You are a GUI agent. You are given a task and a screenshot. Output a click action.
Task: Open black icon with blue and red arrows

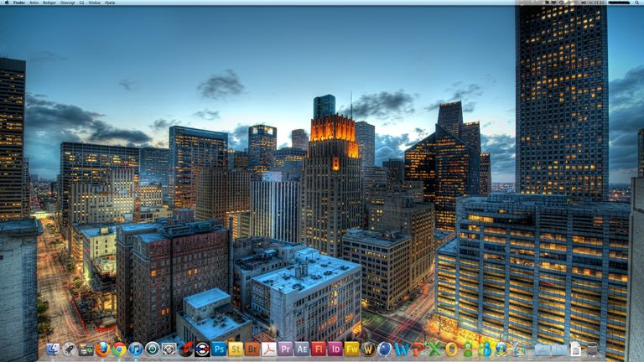point(202,349)
